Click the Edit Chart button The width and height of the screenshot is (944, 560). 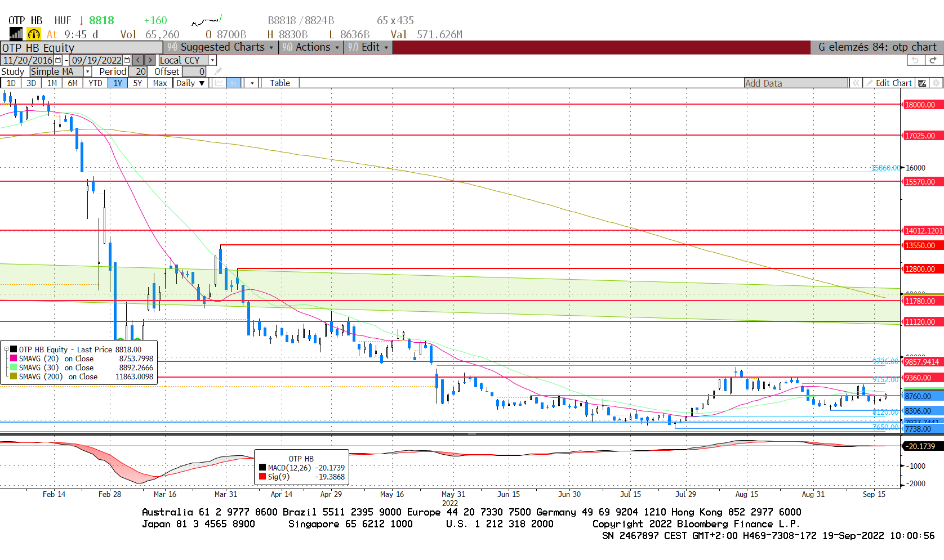click(889, 83)
